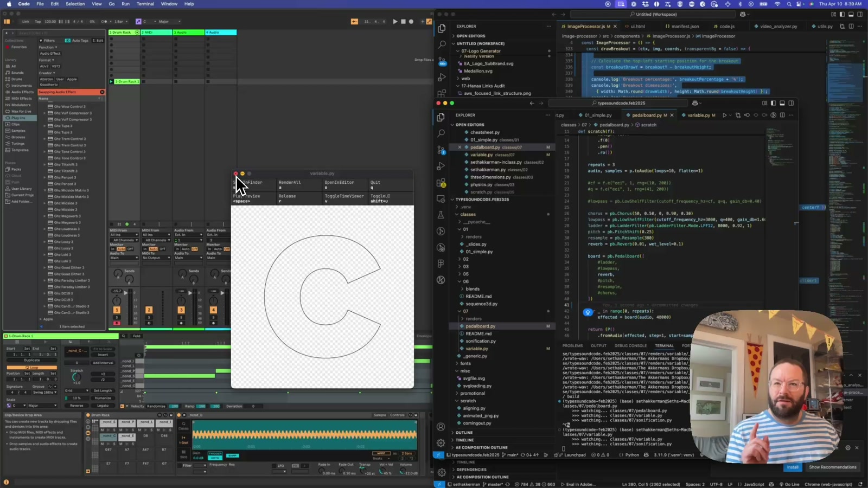Arm track 1 for recording
This screenshot has height=488, width=868.
[x=117, y=323]
